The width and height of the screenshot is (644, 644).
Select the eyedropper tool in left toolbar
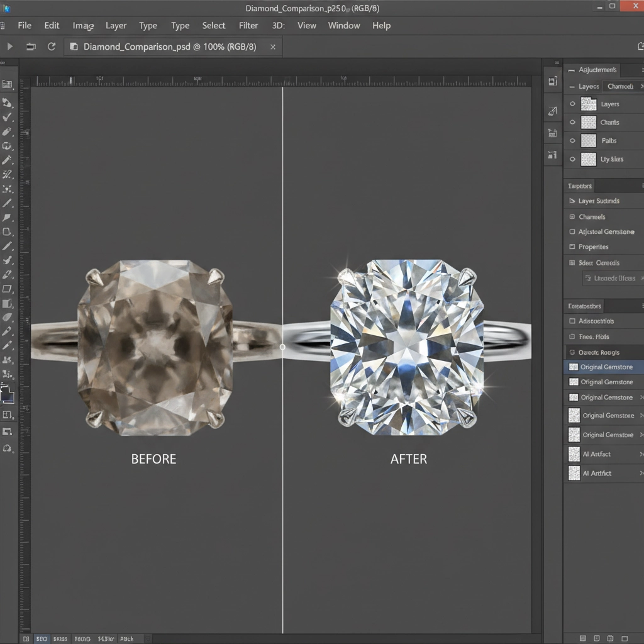click(7, 160)
